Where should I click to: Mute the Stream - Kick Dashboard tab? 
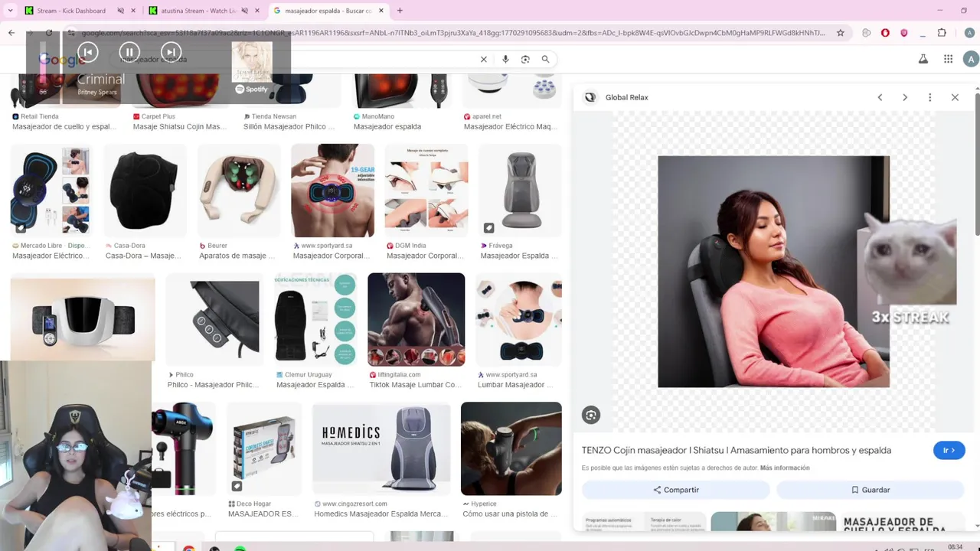pyautogui.click(x=121, y=11)
